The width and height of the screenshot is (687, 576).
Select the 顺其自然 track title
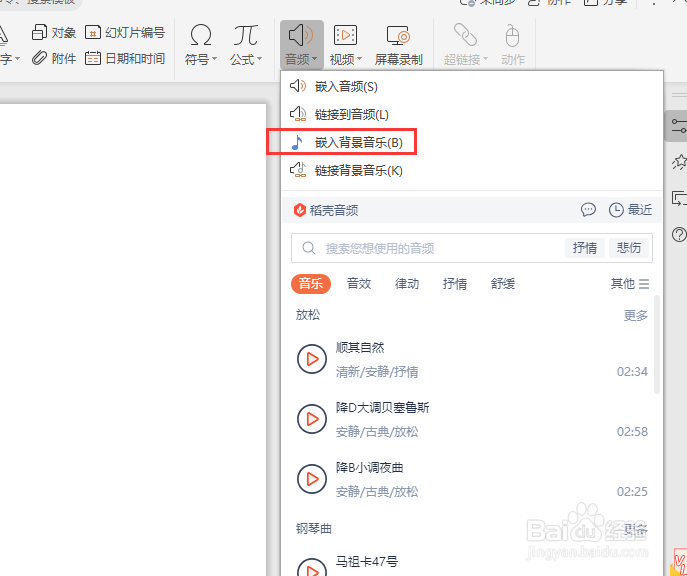[x=360, y=348]
